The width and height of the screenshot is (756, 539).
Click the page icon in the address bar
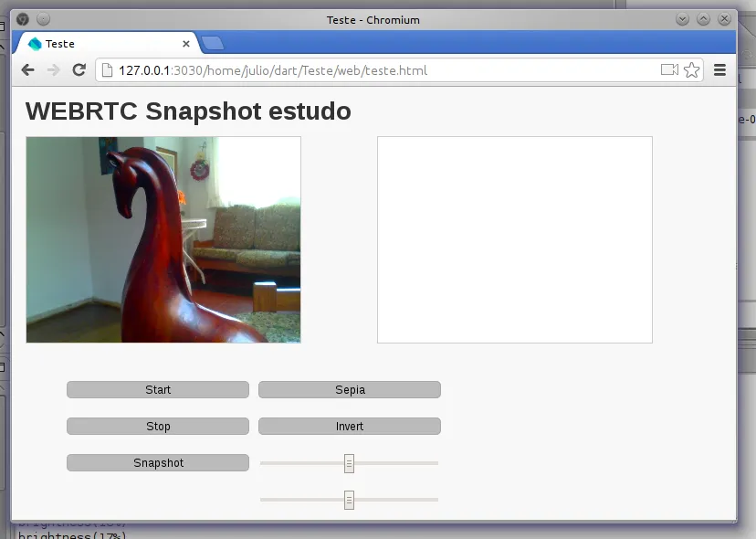tap(107, 70)
